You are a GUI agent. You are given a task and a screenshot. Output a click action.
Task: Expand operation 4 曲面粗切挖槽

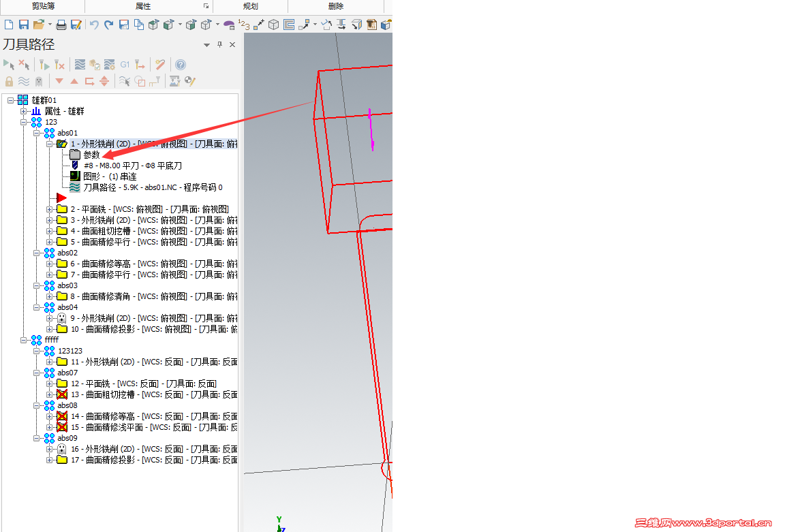point(50,231)
